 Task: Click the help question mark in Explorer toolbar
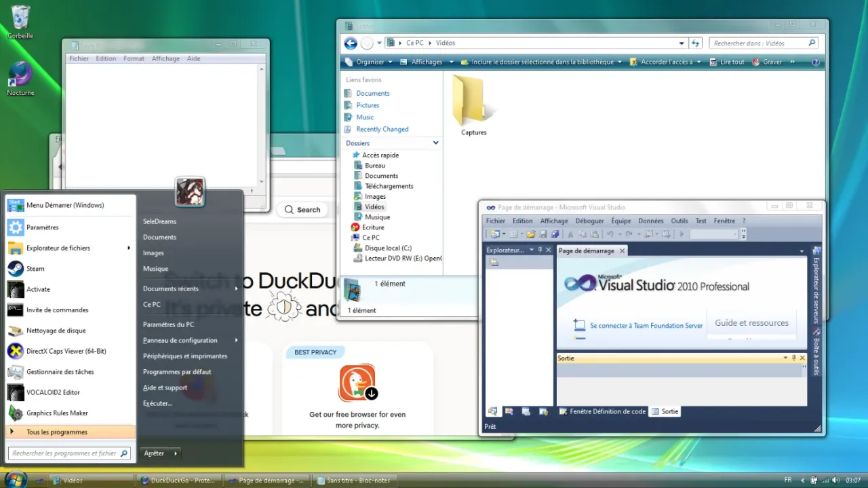[x=816, y=62]
